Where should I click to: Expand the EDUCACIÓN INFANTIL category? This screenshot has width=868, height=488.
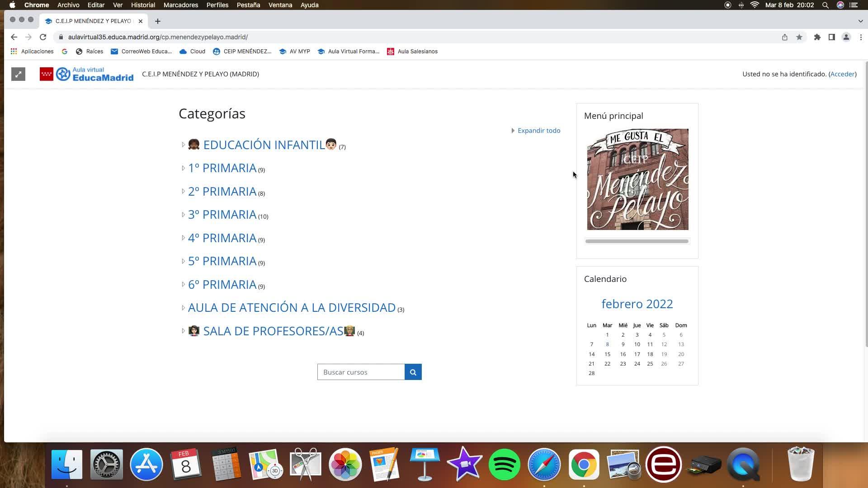[183, 145]
